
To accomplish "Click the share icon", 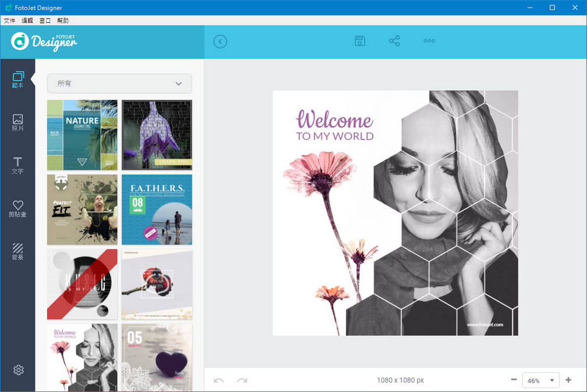I will (394, 41).
